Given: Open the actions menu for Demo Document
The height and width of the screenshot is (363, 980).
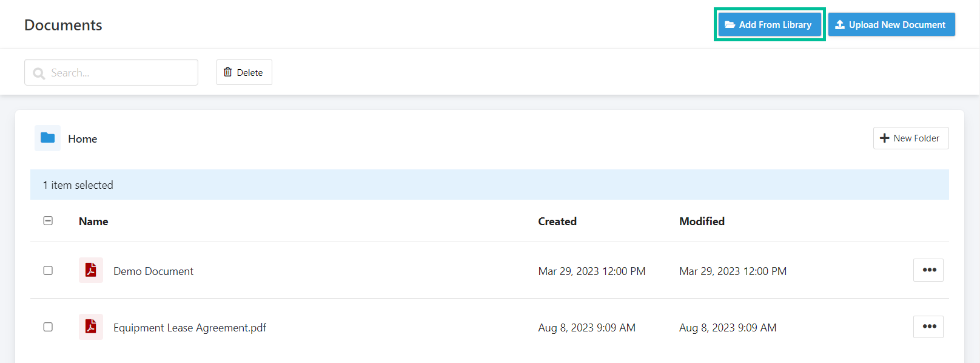Looking at the screenshot, I should point(928,270).
